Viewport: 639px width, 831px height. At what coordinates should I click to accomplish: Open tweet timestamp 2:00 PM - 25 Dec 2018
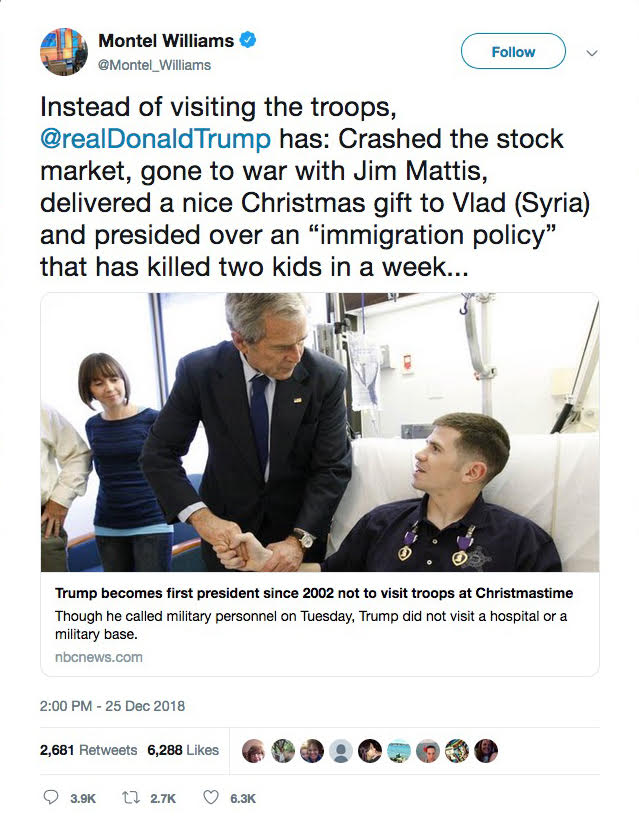(112, 706)
